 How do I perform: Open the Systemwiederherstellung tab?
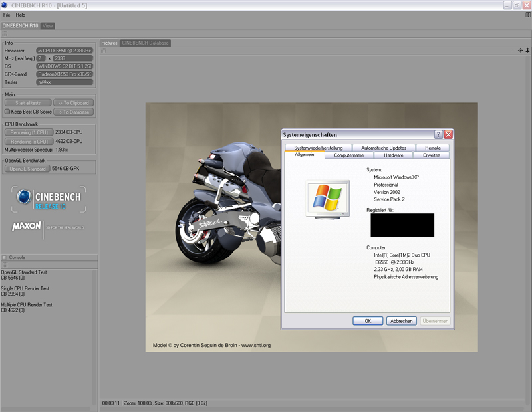tap(319, 148)
